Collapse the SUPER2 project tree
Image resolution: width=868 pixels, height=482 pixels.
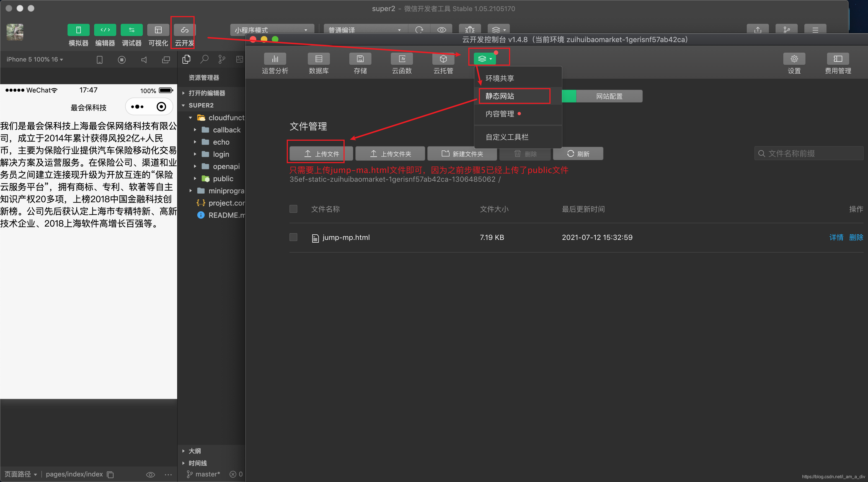[x=212, y=105]
